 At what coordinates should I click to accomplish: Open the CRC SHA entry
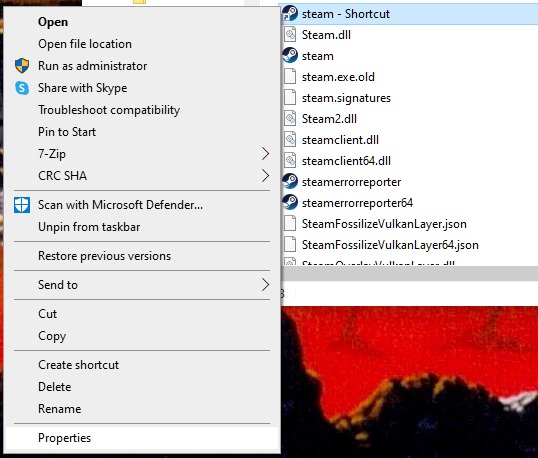click(142, 176)
